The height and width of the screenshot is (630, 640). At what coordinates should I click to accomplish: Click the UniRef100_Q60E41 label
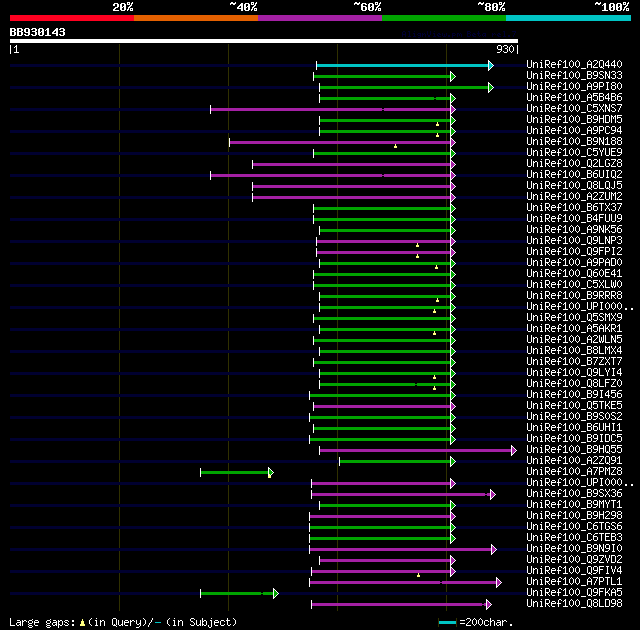574,274
